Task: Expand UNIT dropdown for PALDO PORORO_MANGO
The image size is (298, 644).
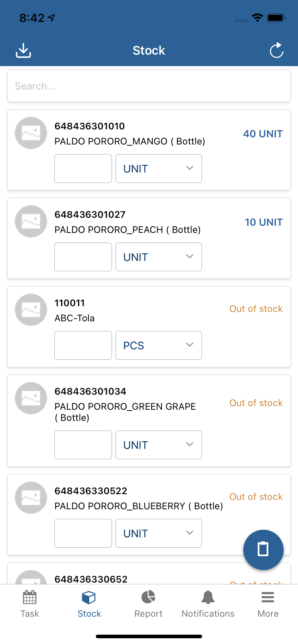Action: click(158, 169)
